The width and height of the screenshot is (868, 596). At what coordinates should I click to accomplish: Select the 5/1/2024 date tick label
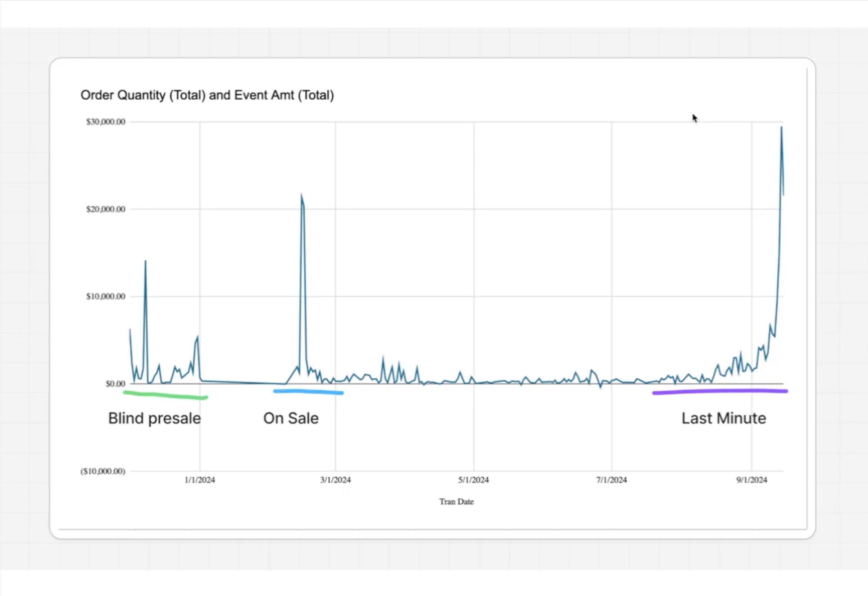[474, 480]
